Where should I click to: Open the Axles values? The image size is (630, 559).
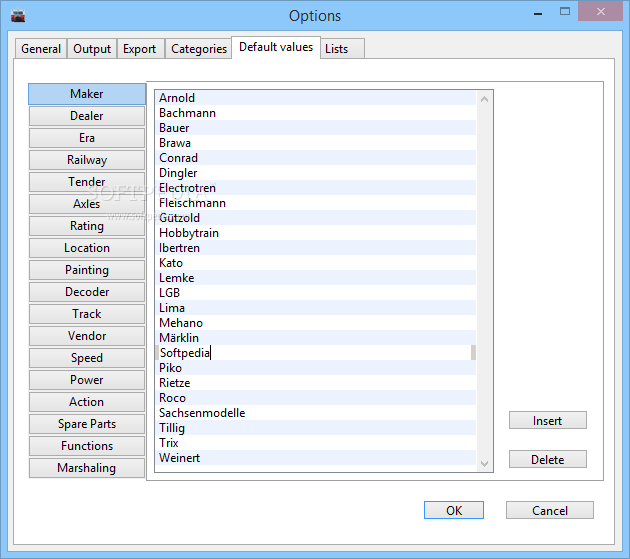tap(87, 204)
